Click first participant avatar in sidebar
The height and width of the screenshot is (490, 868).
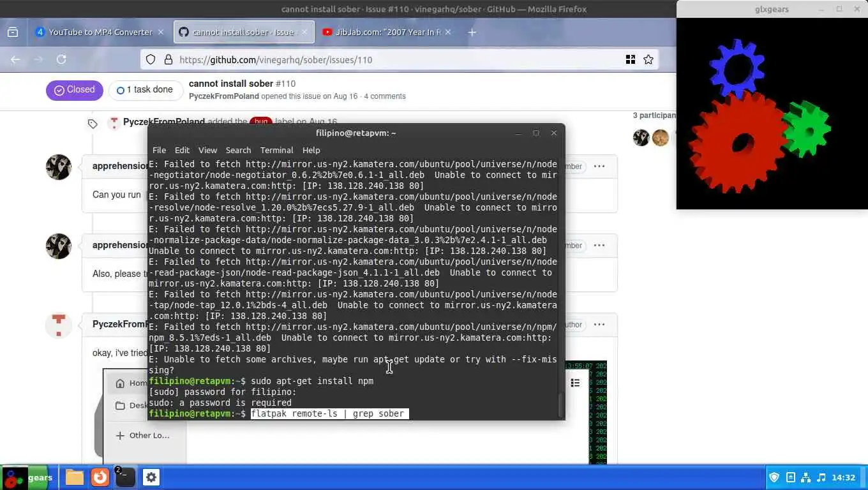[641, 137]
